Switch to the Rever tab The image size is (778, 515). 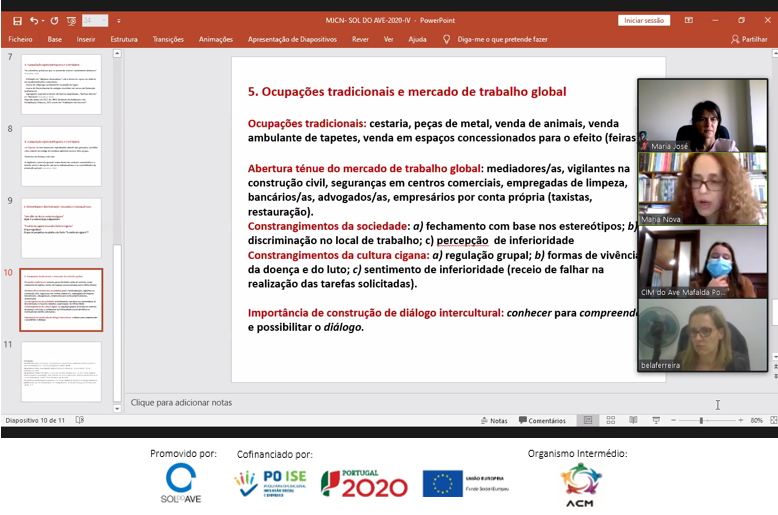pos(360,39)
